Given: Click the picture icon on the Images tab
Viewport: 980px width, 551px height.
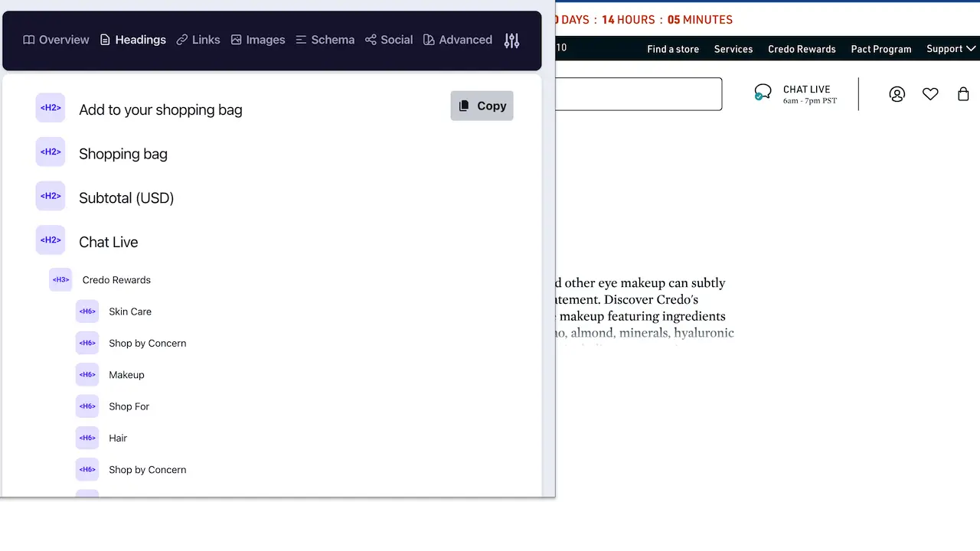Looking at the screenshot, I should tap(236, 40).
